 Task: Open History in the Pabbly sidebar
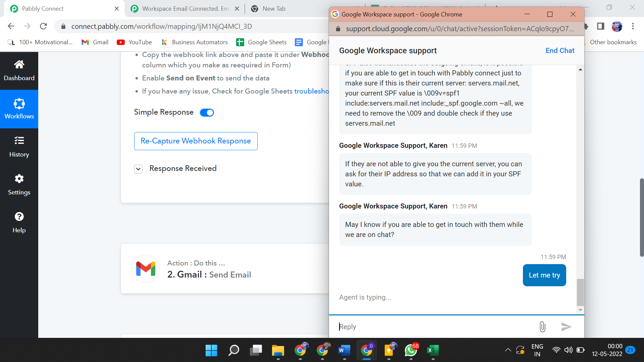19,147
